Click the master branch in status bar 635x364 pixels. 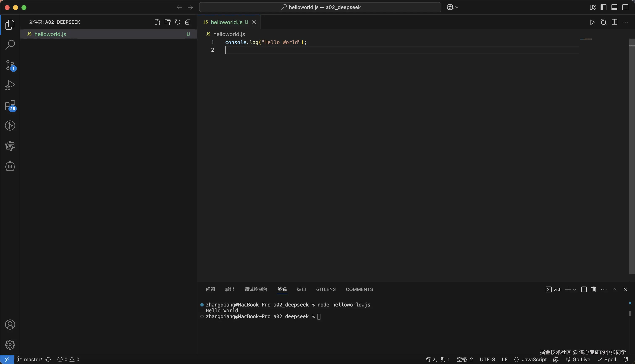point(30,360)
